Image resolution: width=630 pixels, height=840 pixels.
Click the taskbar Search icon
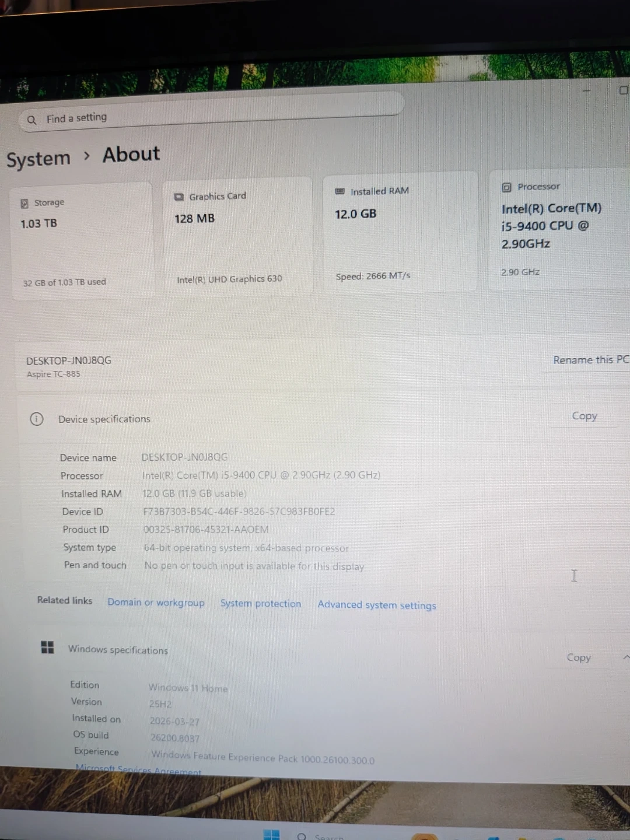[x=302, y=836]
